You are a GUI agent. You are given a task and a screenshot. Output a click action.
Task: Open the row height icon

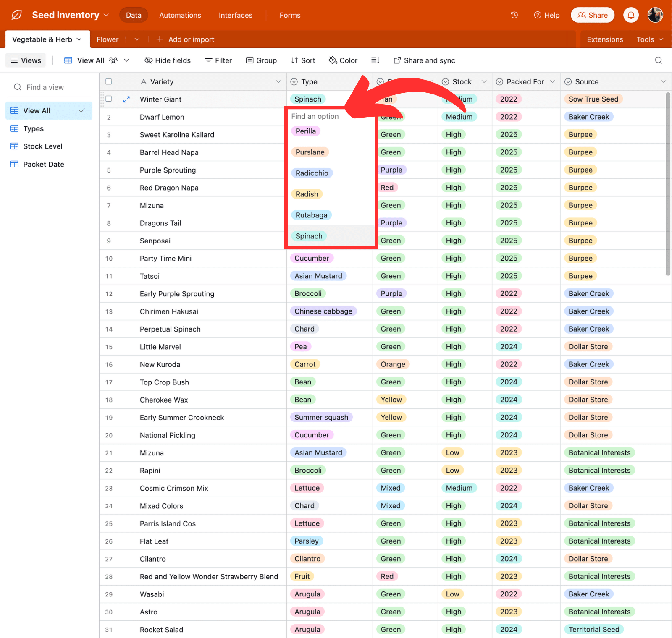point(375,60)
